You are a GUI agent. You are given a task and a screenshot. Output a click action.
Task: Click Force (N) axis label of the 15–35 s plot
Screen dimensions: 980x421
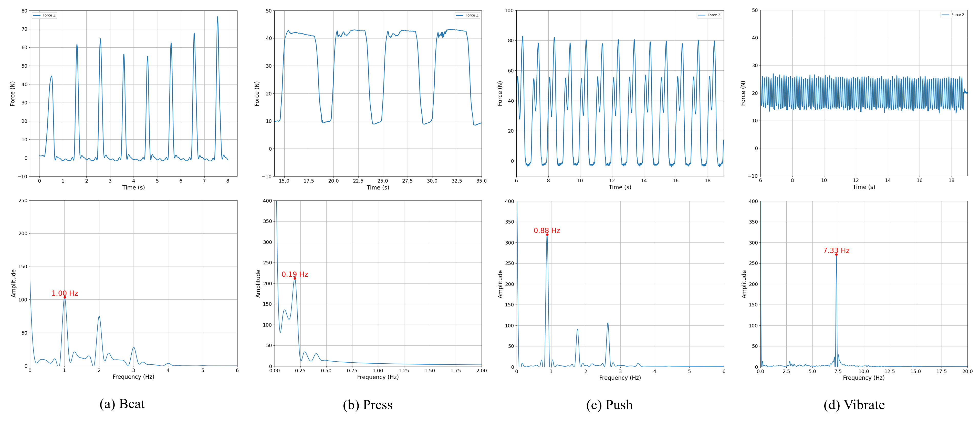(x=257, y=93)
